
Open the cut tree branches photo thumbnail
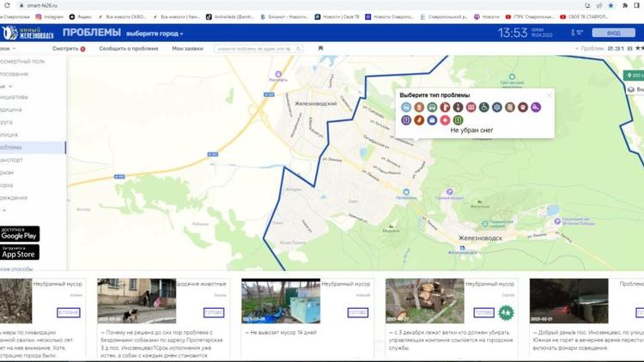[425, 300]
